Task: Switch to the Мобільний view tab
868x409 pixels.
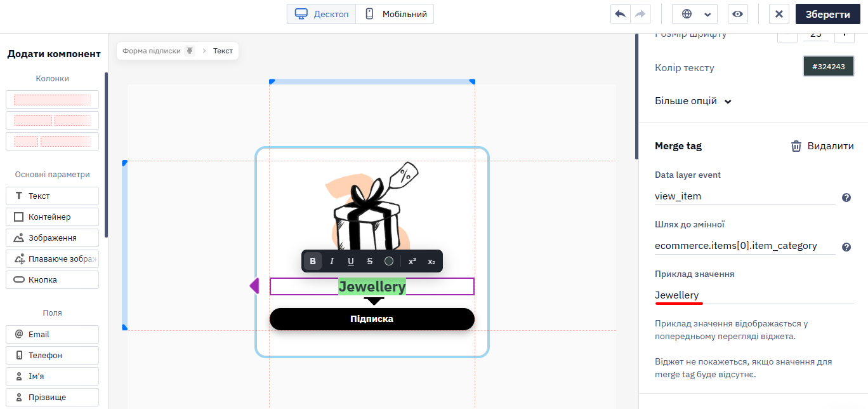Action: [x=395, y=14]
